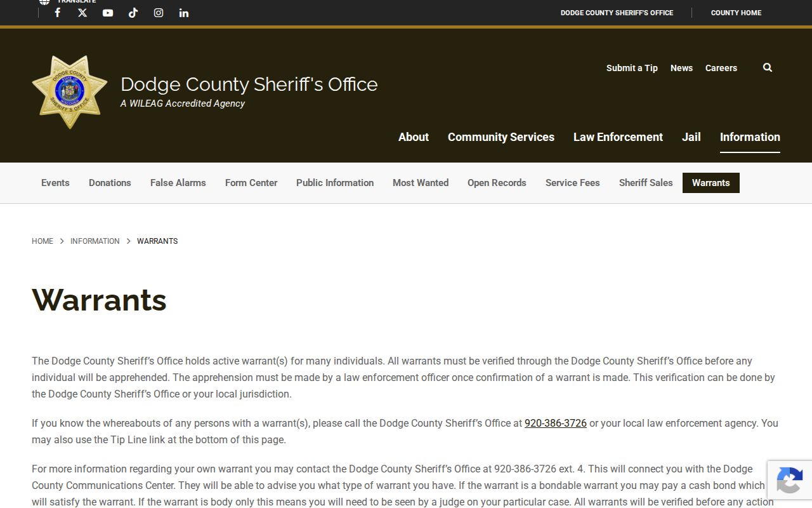This screenshot has height=508, width=812.
Task: Click the HOME breadcrumb
Action: click(43, 241)
